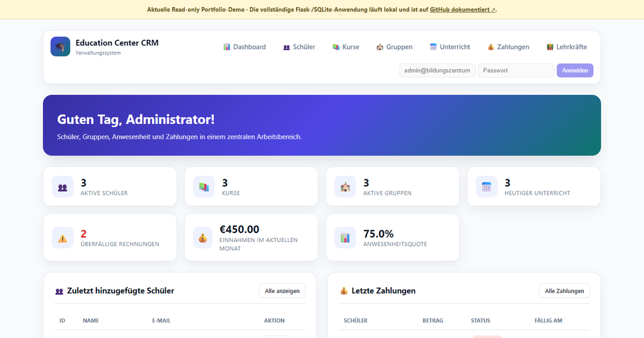Click the STATUS column header
This screenshot has width=644, height=338.
pos(480,321)
